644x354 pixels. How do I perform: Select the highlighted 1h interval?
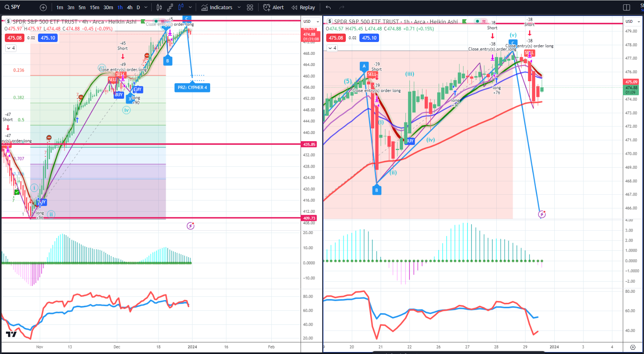point(120,7)
